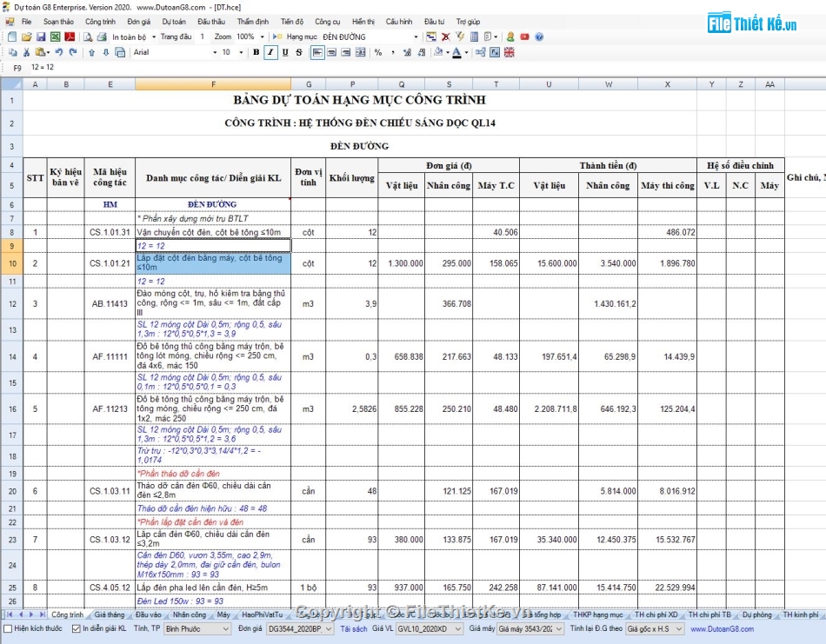Open the Fx formula icon
The width and height of the screenshot is (826, 644).
click(495, 52)
